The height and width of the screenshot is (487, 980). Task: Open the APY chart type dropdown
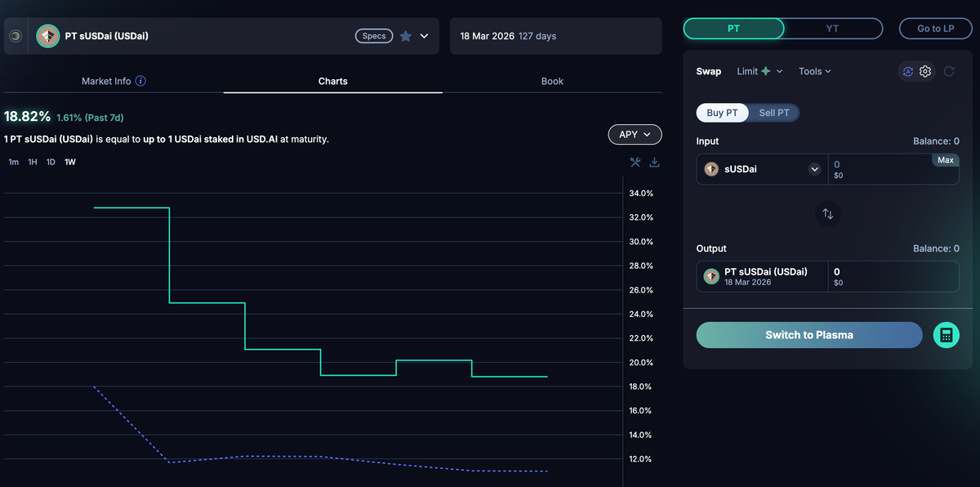(x=635, y=134)
